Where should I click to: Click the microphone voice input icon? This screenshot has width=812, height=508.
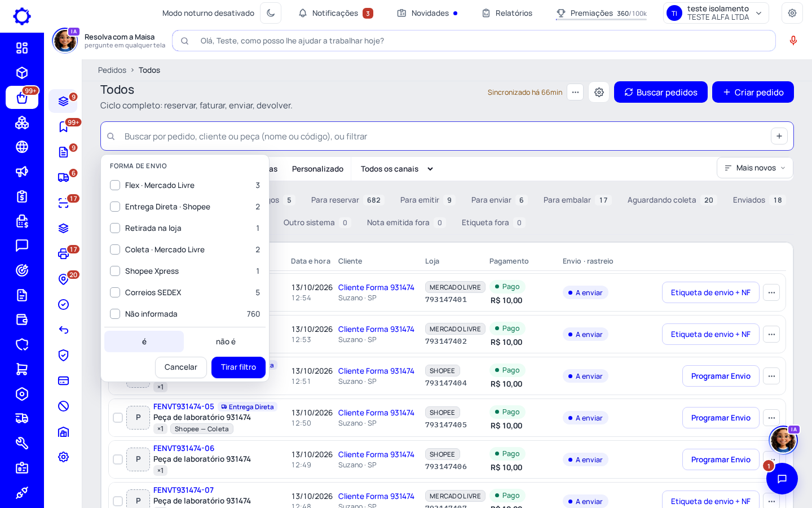click(x=793, y=41)
